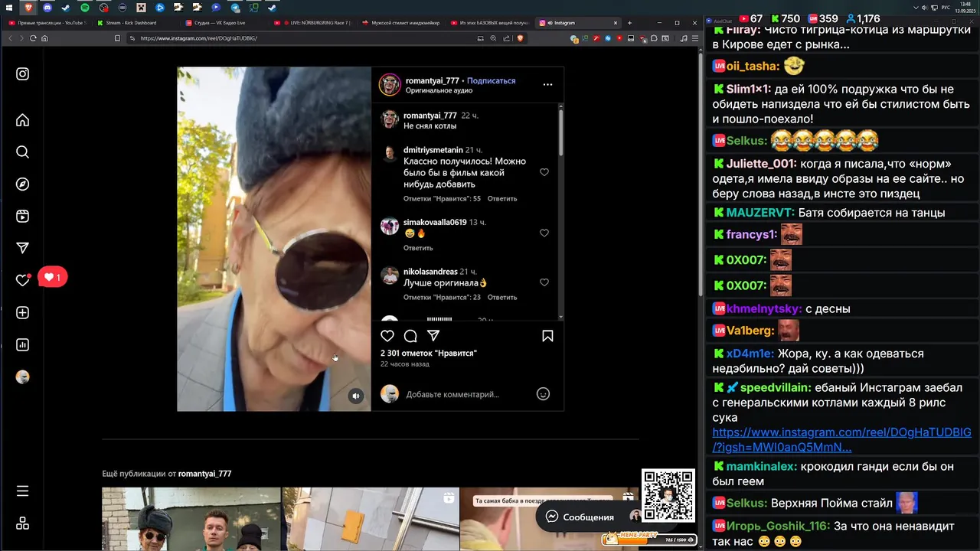Like nikolasandreas's comment with the heart
Screen dimensions: 980x551
(x=544, y=282)
